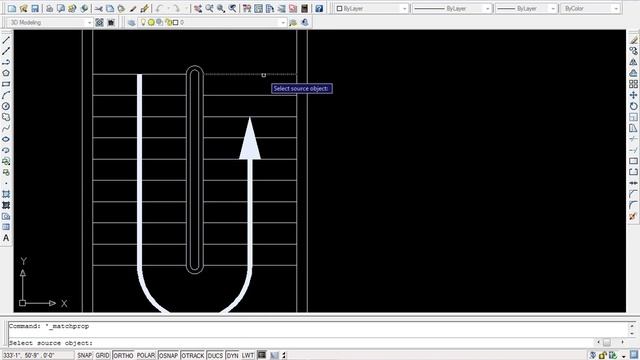
Task: Select the Circle tool
Action: 6,106
